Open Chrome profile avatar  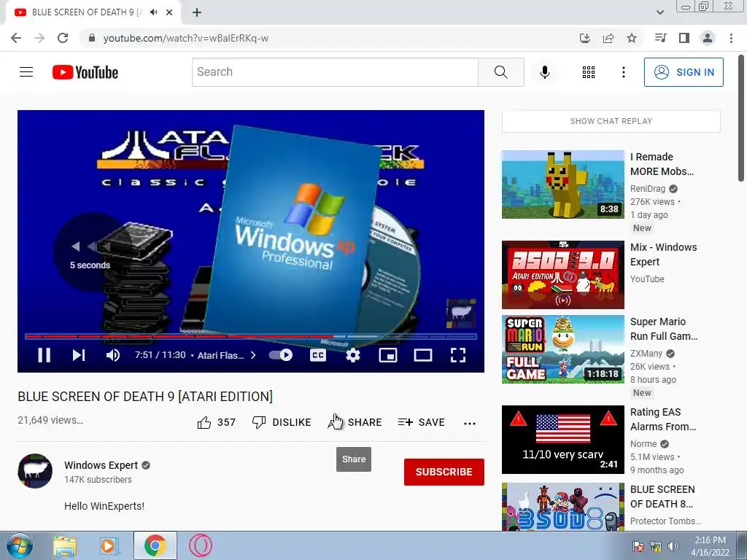coord(708,38)
